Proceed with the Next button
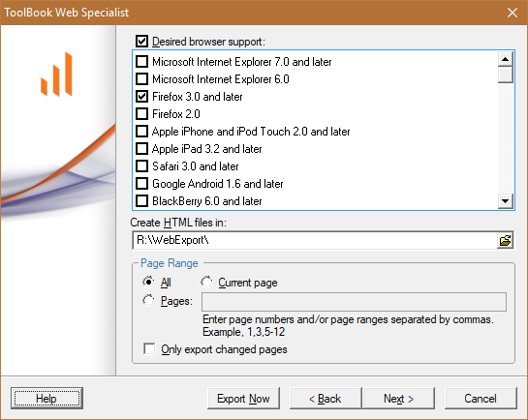The image size is (528, 420). pyautogui.click(x=398, y=399)
